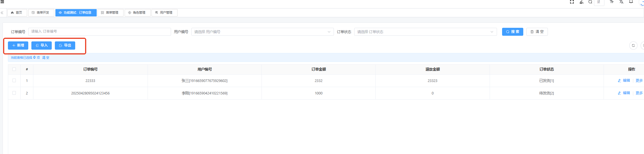Image resolution: width=644 pixels, height=154 pixels.
Task: Click status cell 已发货[1]
Action: click(546, 81)
